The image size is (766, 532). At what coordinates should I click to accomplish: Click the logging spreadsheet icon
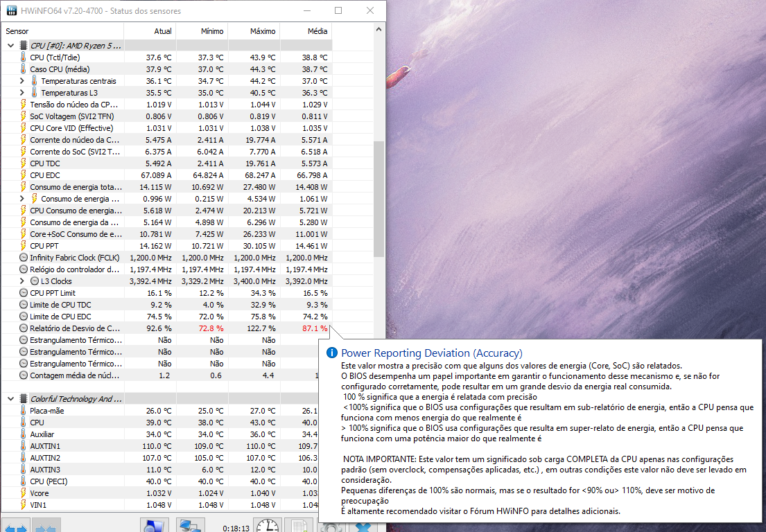click(299, 526)
